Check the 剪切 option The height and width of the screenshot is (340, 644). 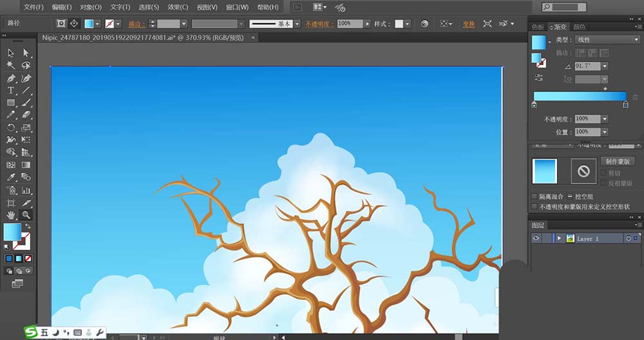click(603, 173)
